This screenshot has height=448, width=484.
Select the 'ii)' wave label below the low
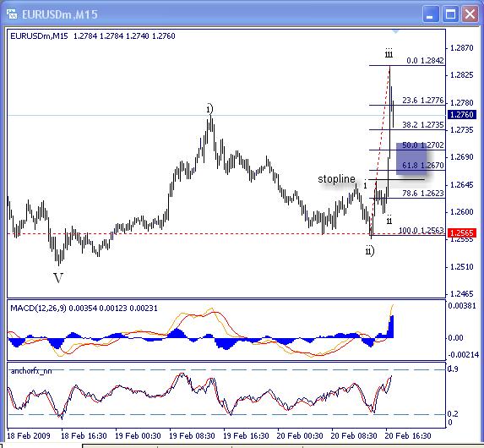(370, 250)
